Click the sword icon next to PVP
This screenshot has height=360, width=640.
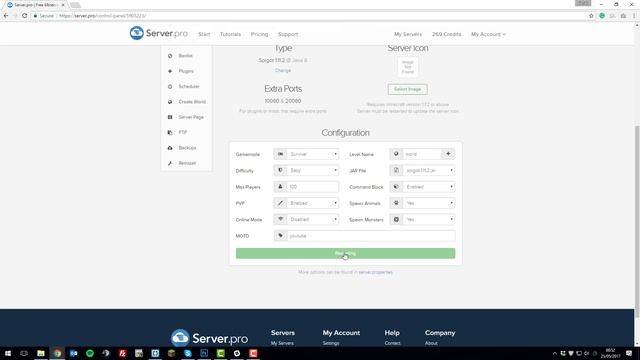click(x=280, y=203)
